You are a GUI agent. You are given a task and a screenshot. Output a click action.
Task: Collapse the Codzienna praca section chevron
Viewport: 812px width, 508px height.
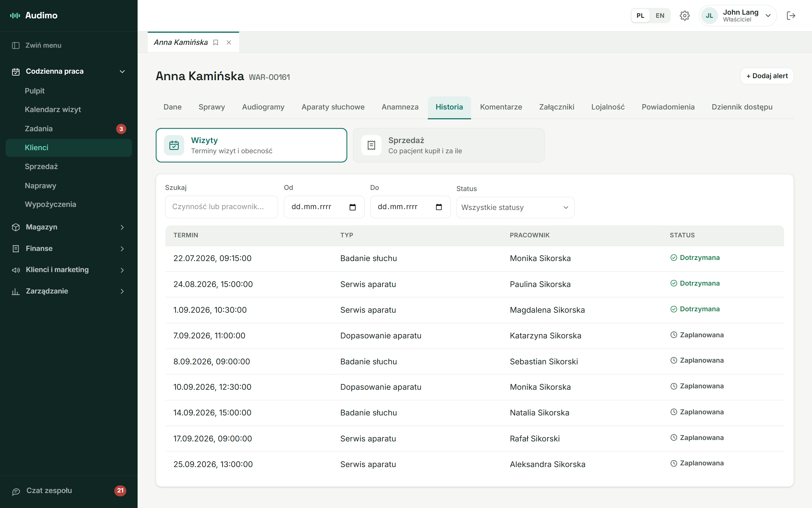pyautogui.click(x=122, y=72)
